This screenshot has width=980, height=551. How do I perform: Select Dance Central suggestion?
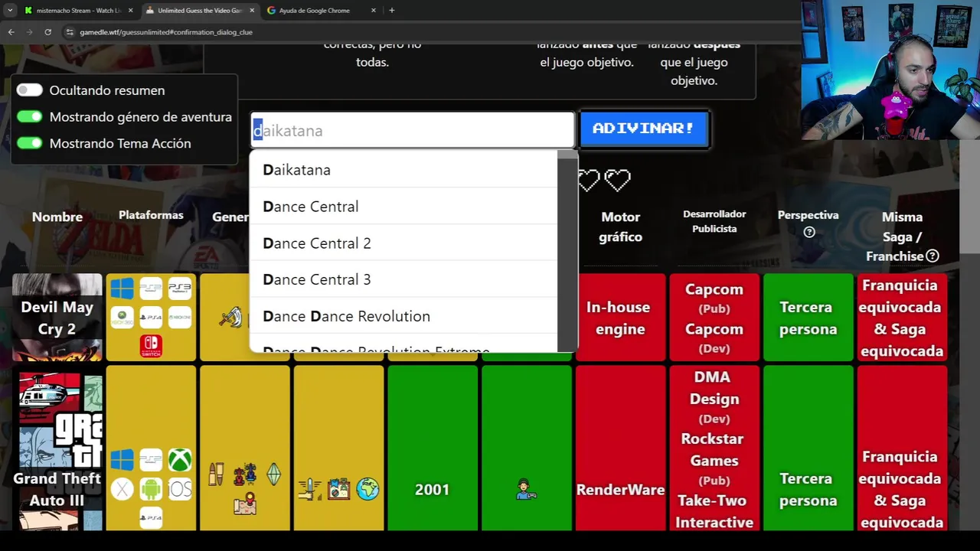pyautogui.click(x=403, y=207)
